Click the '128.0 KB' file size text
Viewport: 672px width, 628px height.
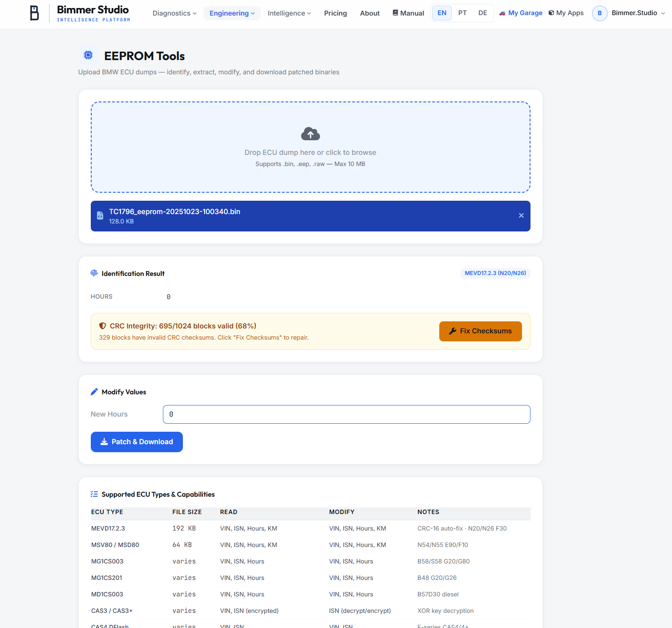pyautogui.click(x=121, y=221)
